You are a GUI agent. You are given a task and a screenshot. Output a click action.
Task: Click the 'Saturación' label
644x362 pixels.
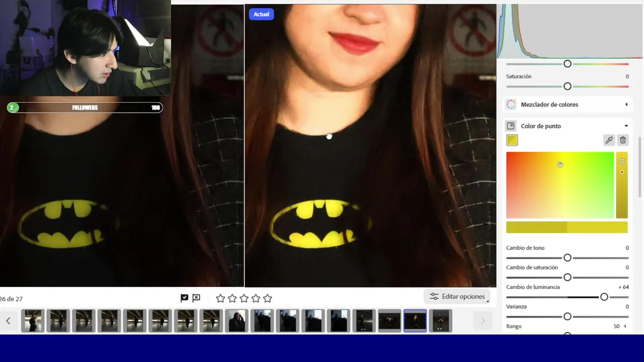pyautogui.click(x=519, y=76)
